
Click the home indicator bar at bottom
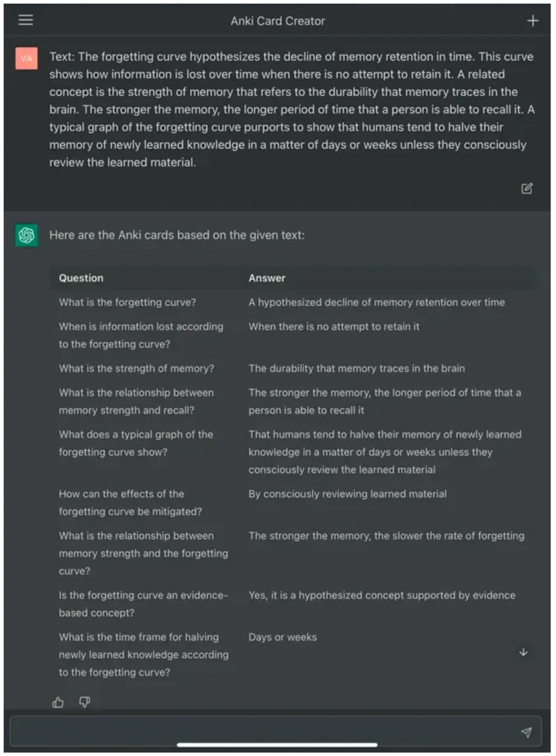pyautogui.click(x=277, y=745)
